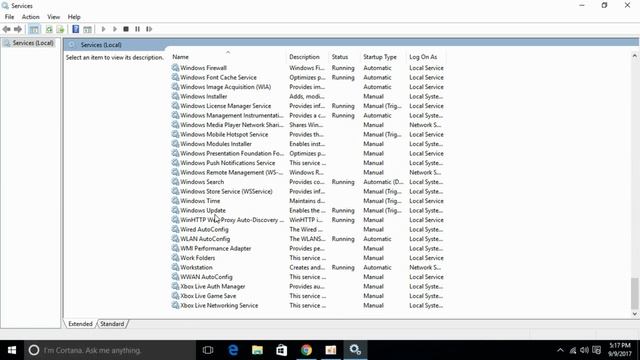Select the Wired AutoConfig service
The height and width of the screenshot is (360, 640).
click(x=204, y=229)
